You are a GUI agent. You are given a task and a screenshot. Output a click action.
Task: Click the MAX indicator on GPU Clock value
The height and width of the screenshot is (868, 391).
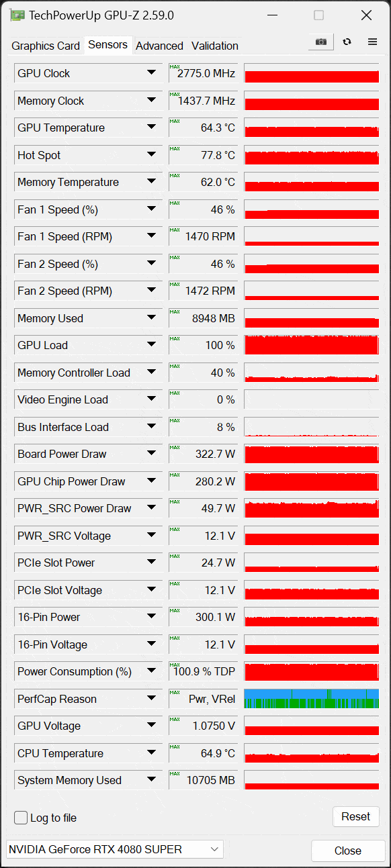coord(175,66)
